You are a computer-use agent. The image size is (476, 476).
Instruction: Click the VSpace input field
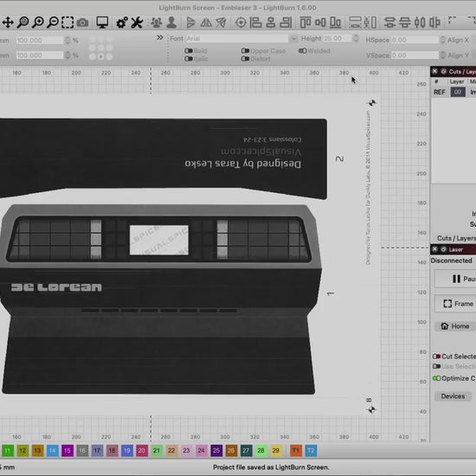tap(415, 55)
